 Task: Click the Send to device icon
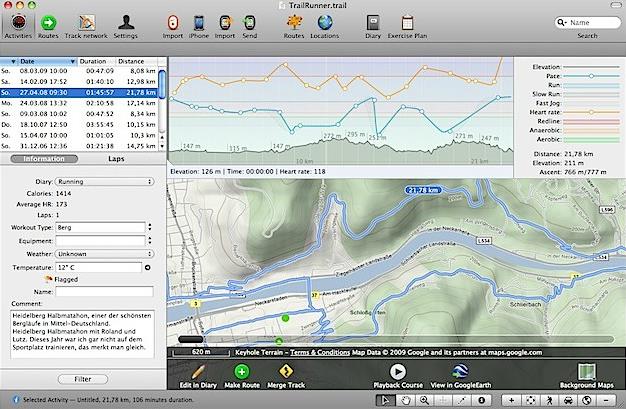tap(250, 26)
